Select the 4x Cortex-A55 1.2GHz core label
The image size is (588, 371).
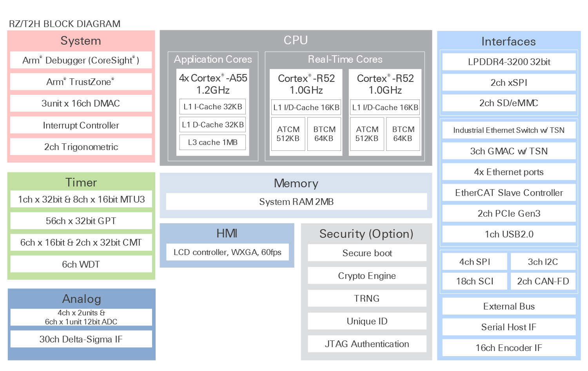click(x=213, y=84)
